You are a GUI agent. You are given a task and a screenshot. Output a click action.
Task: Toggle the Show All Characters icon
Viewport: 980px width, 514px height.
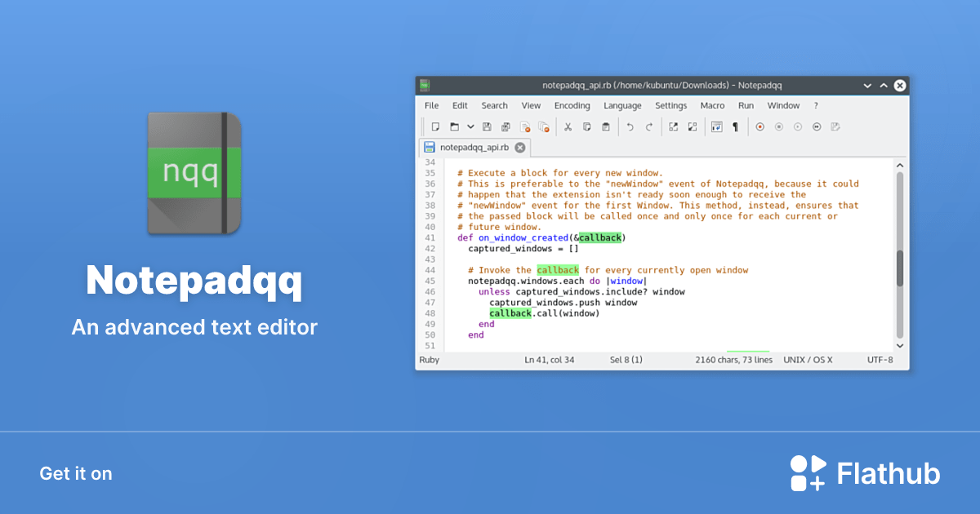pyautogui.click(x=715, y=126)
